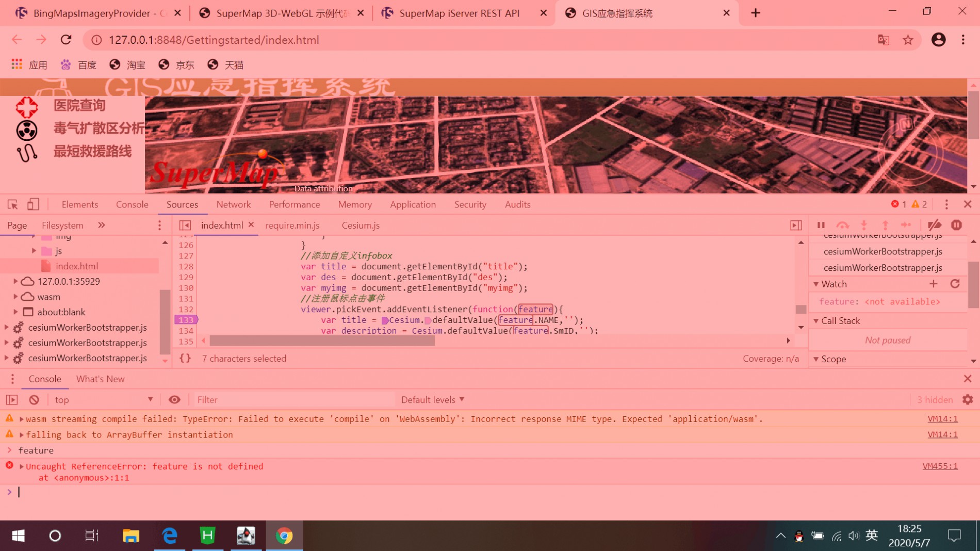980x551 pixels.
Task: Click the red error count indicator
Action: pyautogui.click(x=899, y=204)
